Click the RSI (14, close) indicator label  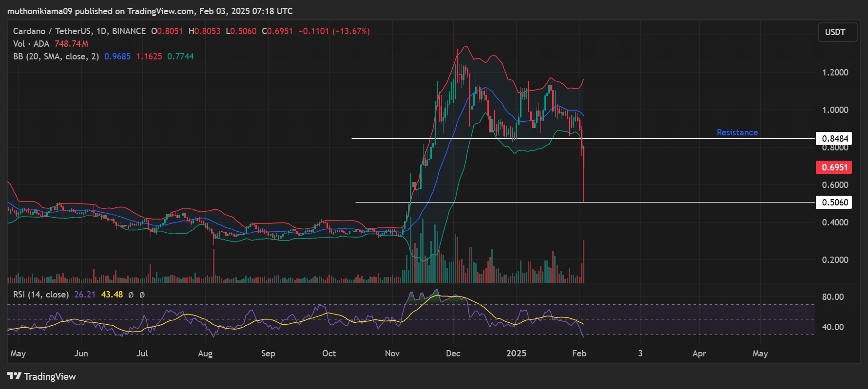(x=40, y=295)
